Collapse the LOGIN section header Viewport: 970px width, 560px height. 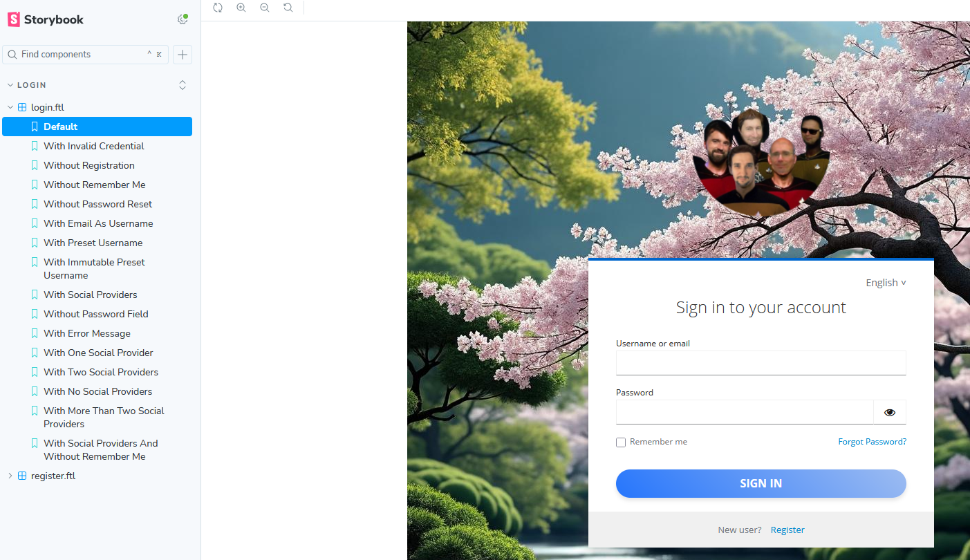coord(32,85)
